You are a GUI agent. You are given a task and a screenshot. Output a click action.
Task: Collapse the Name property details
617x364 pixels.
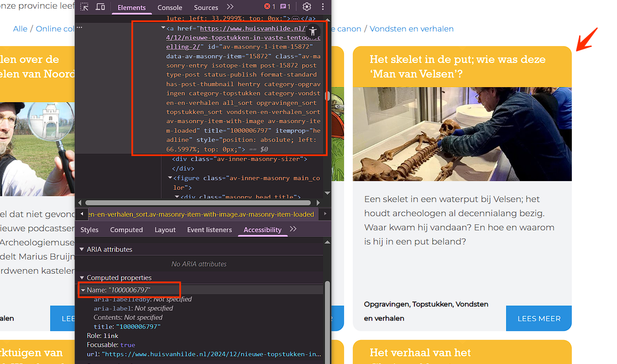click(x=83, y=290)
